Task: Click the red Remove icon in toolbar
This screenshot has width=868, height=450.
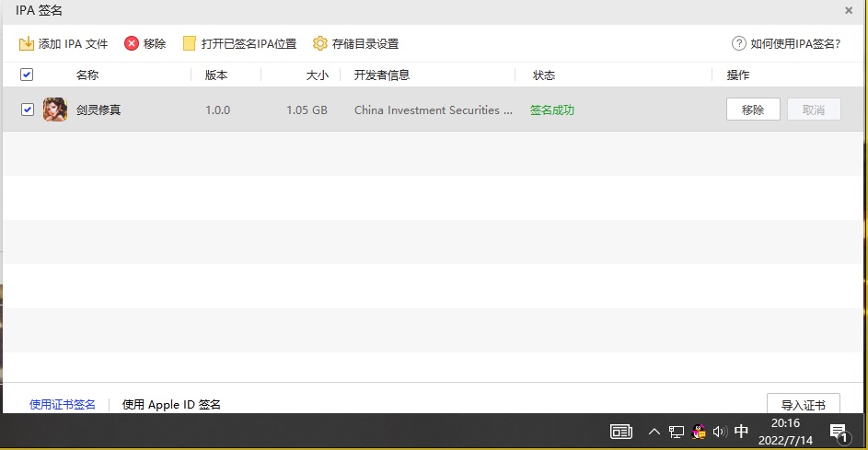Action: [x=132, y=43]
